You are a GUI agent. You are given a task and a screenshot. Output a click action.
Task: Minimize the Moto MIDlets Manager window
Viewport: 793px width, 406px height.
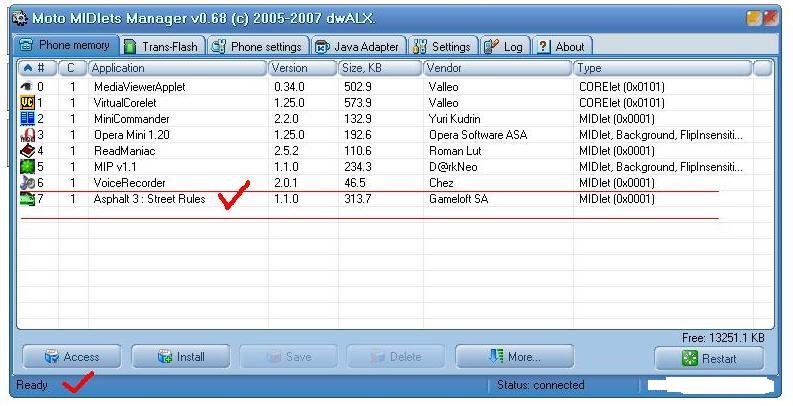click(x=754, y=18)
